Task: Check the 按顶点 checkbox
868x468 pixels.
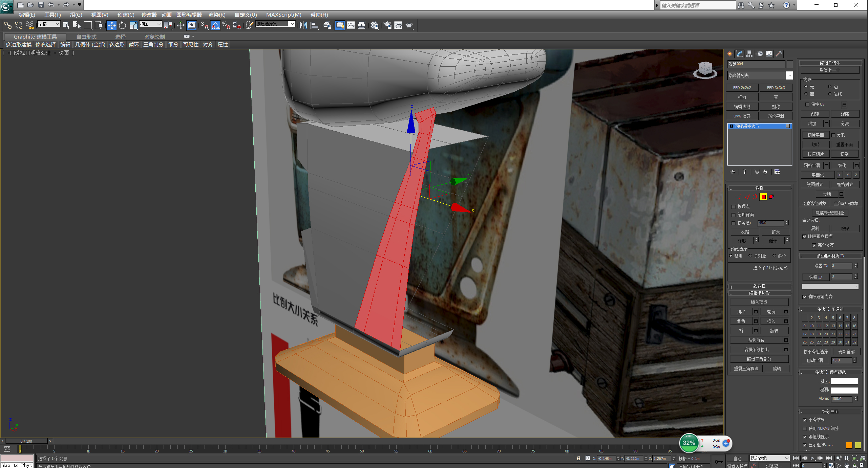Action: (x=734, y=207)
